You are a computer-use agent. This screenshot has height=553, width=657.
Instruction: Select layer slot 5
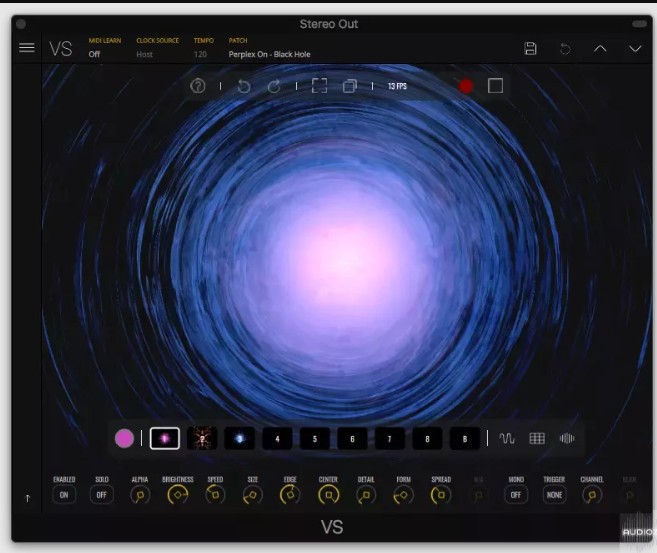pyautogui.click(x=315, y=439)
